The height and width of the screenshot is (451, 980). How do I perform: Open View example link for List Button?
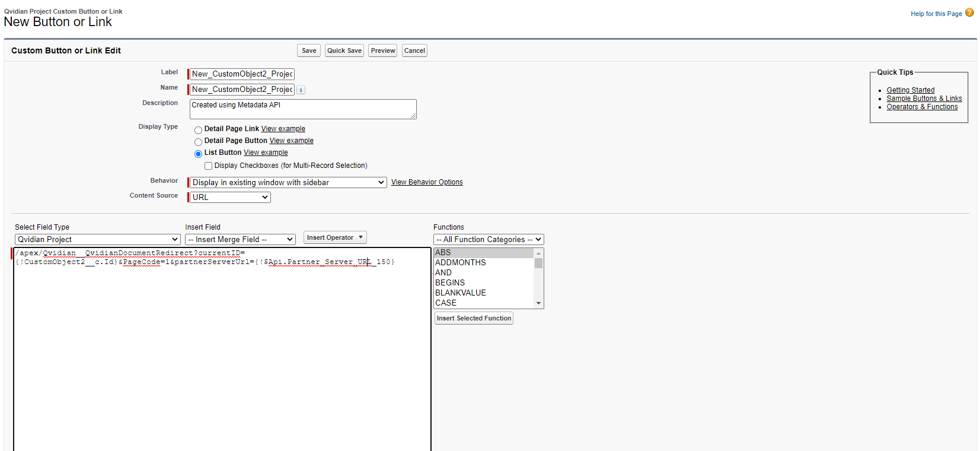266,153
